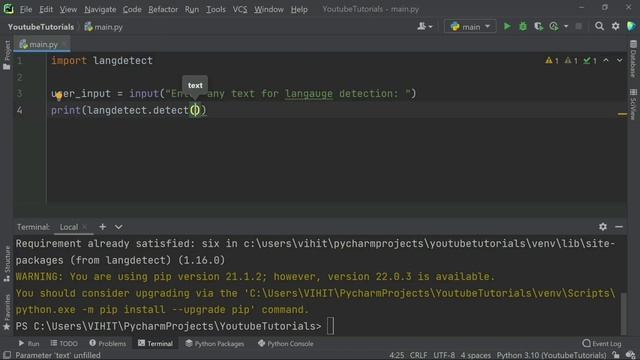
Task: Open the main run configuration dropdown
Action: pyautogui.click(x=470, y=27)
